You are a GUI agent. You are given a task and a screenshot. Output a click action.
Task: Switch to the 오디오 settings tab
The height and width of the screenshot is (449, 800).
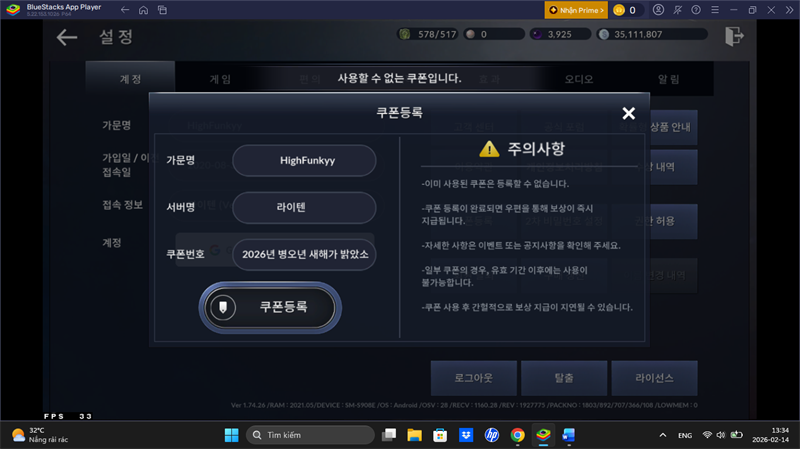[x=579, y=79]
